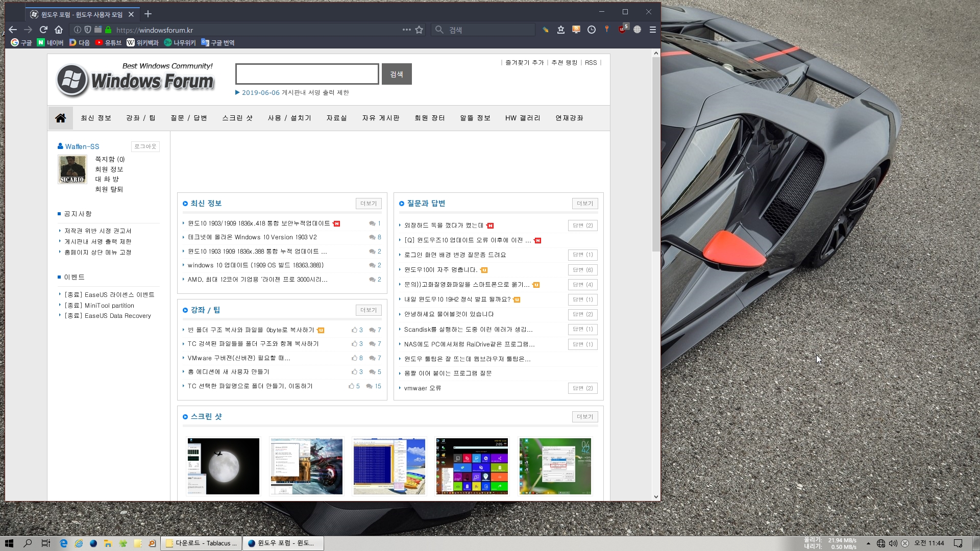Open the bookmarks library toolbar icon
The height and width of the screenshot is (551, 980).
[560, 30]
